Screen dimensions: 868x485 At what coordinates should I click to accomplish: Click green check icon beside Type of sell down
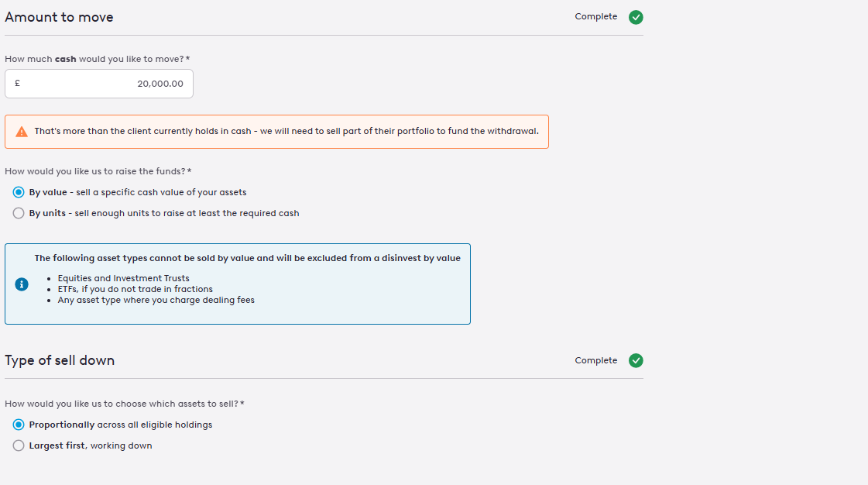coord(636,360)
